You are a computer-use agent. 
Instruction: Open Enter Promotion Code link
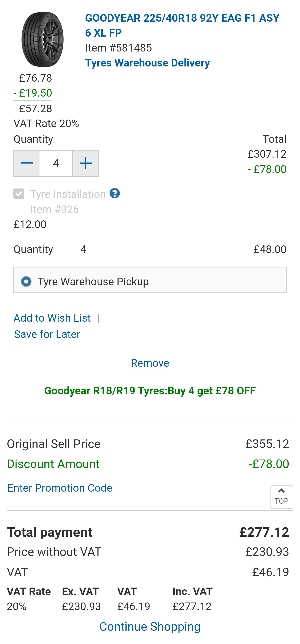60,488
